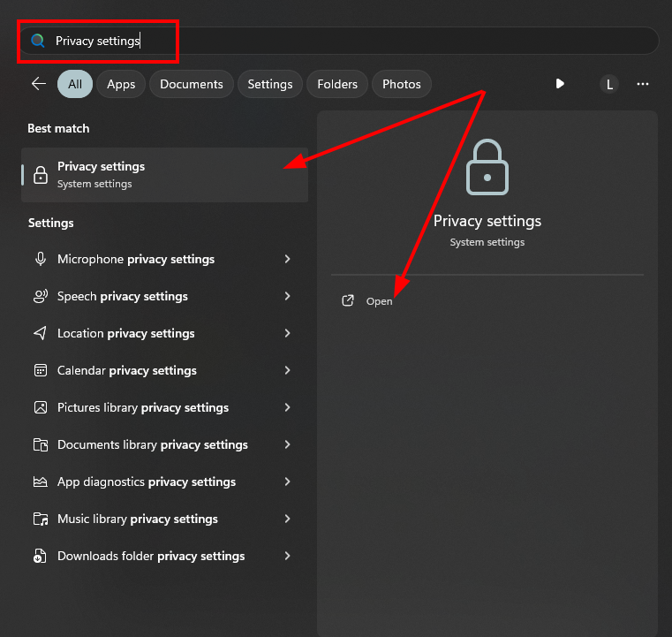The width and height of the screenshot is (672, 637).
Task: Click the Music library folder icon
Action: [40, 519]
